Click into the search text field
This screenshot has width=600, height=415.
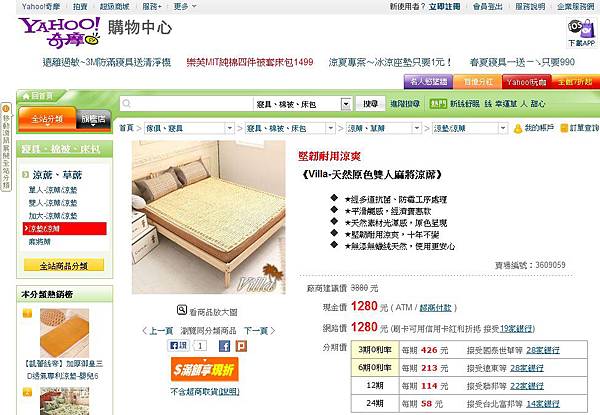click(187, 104)
